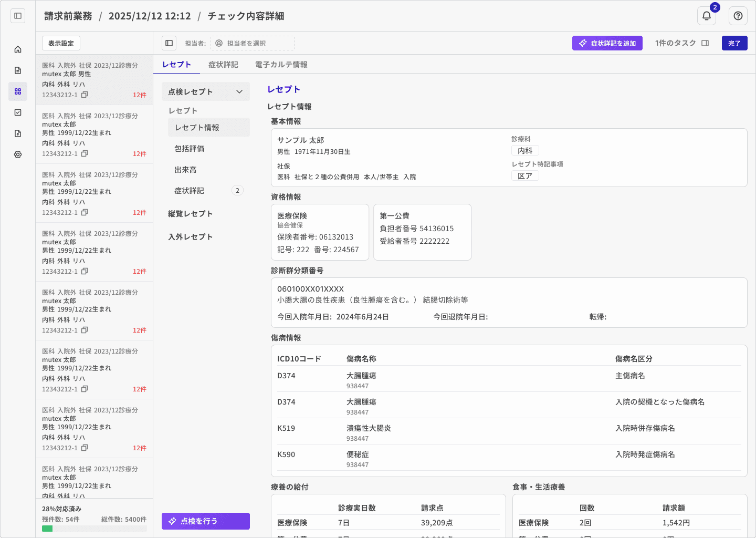The height and width of the screenshot is (538, 756).
Task: Expand the 点検レセプト chevron
Action: [239, 91]
